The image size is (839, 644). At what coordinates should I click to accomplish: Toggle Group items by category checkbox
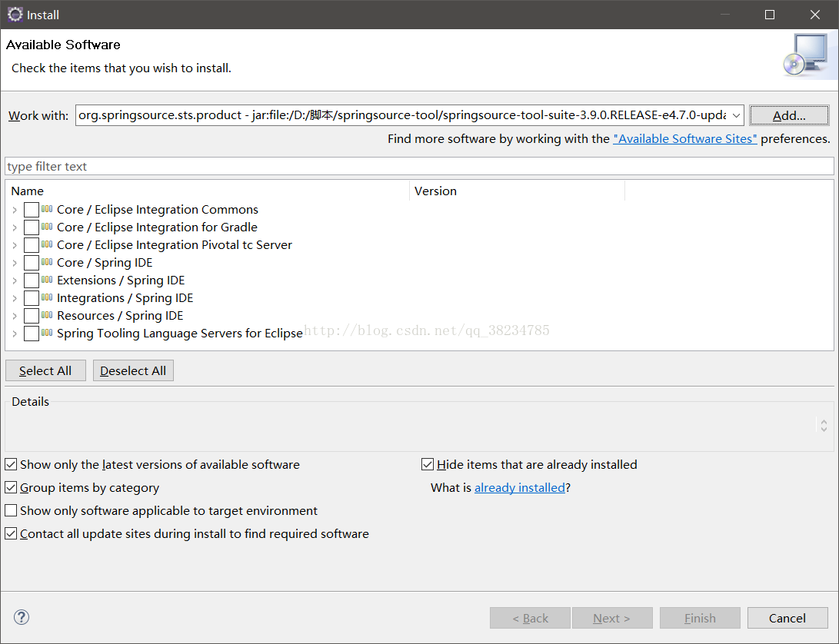(x=11, y=487)
